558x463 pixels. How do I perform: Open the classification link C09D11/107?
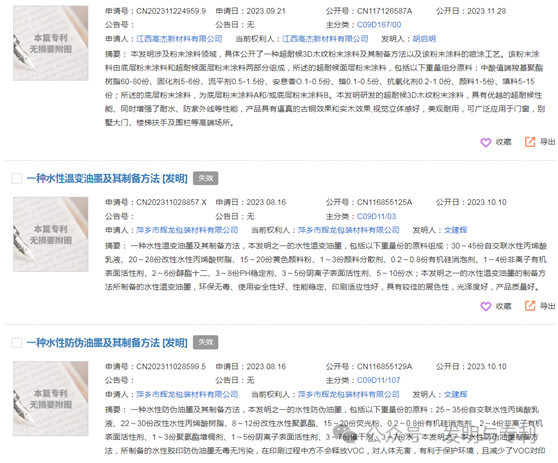coord(379,380)
